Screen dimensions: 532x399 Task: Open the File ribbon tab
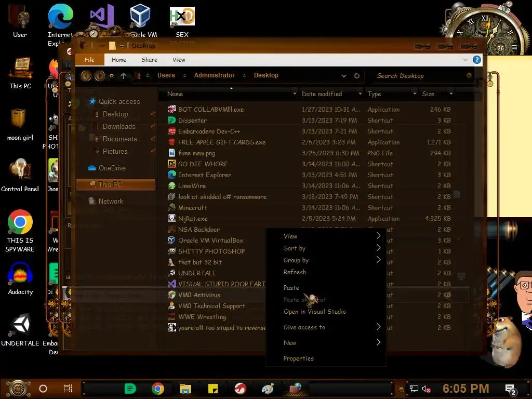coord(89,60)
